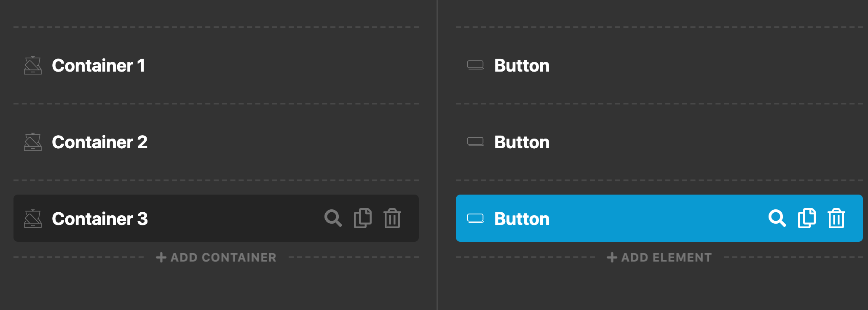
Task: Add a new container
Action: 216,257
